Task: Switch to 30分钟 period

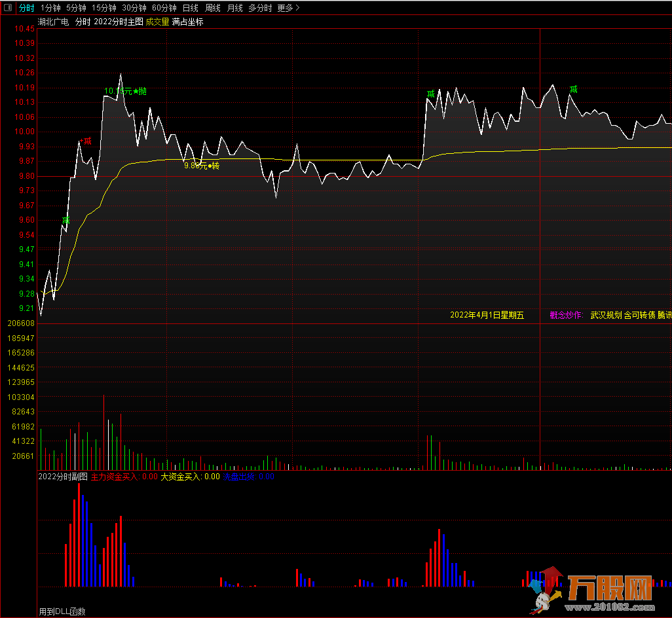Action: [134, 8]
